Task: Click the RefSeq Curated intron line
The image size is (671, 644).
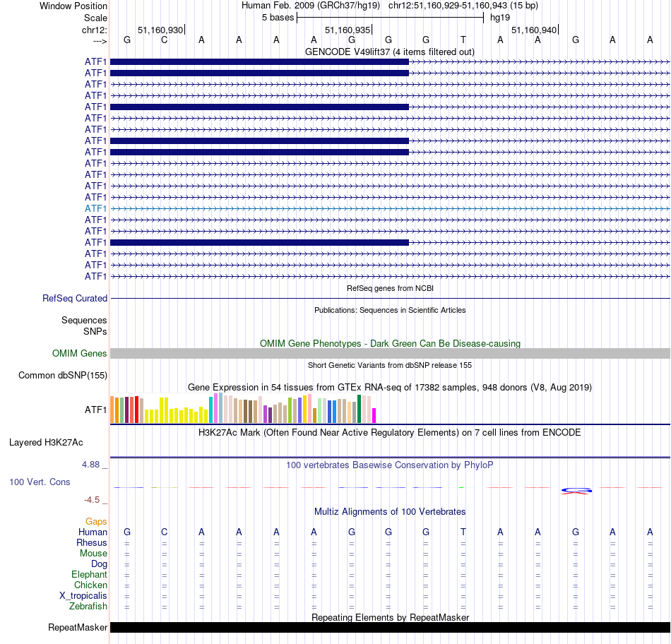Action: pyautogui.click(x=390, y=298)
